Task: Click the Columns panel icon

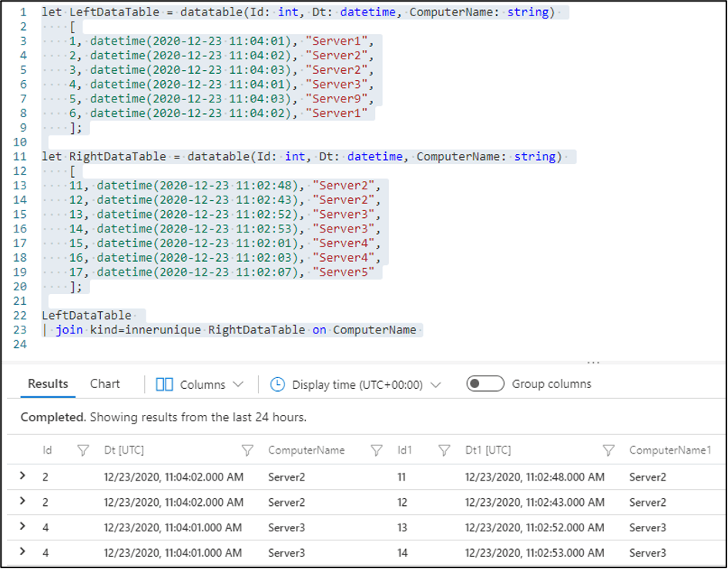Action: (x=163, y=383)
